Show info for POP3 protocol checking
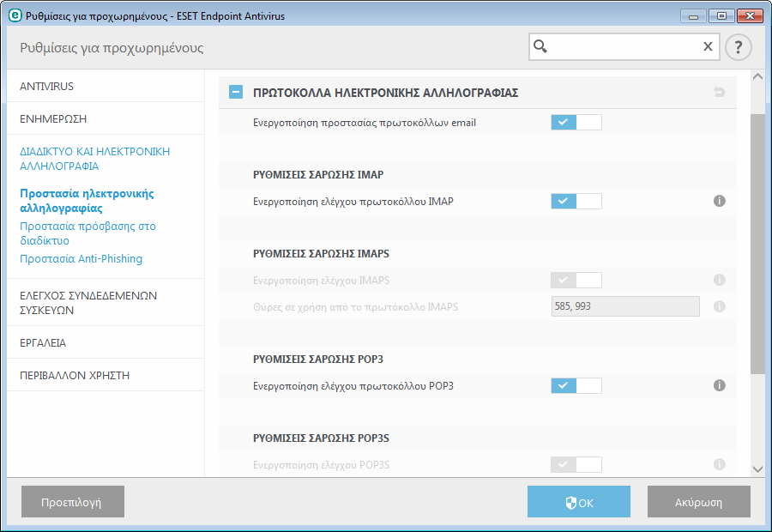This screenshot has width=772, height=532. coord(720,385)
